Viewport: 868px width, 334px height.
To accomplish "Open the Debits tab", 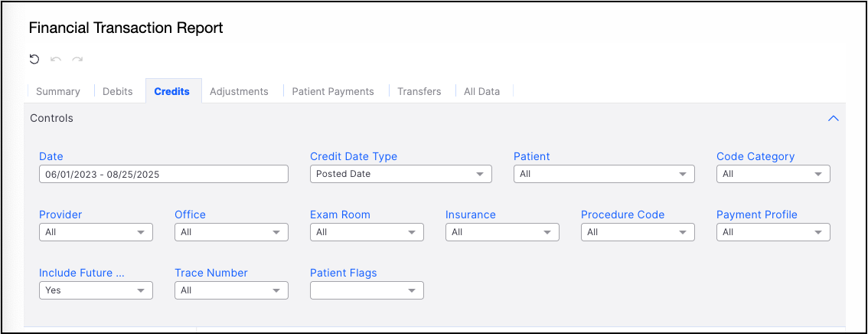I will (x=118, y=91).
